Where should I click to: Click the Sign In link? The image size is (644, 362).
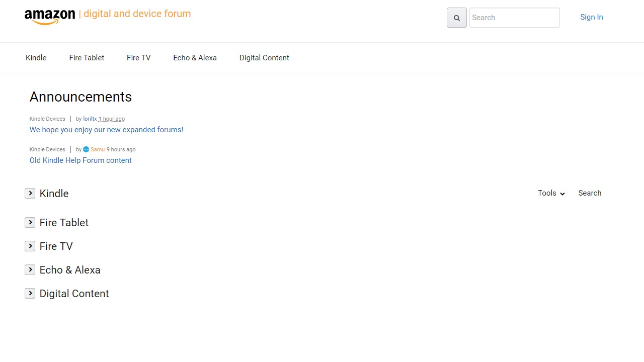[x=591, y=17]
